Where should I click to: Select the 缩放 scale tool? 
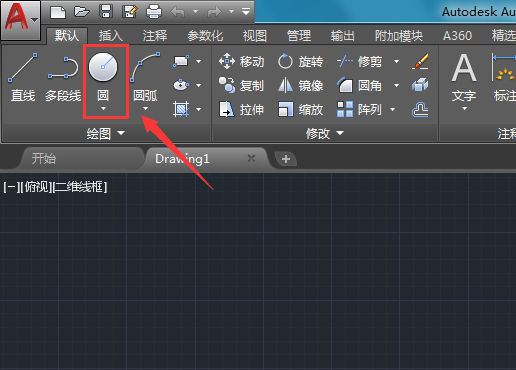[x=301, y=109]
